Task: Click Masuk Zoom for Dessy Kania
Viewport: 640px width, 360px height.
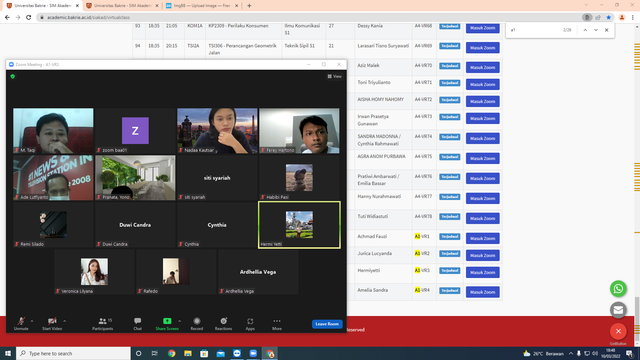Action: click(482, 28)
